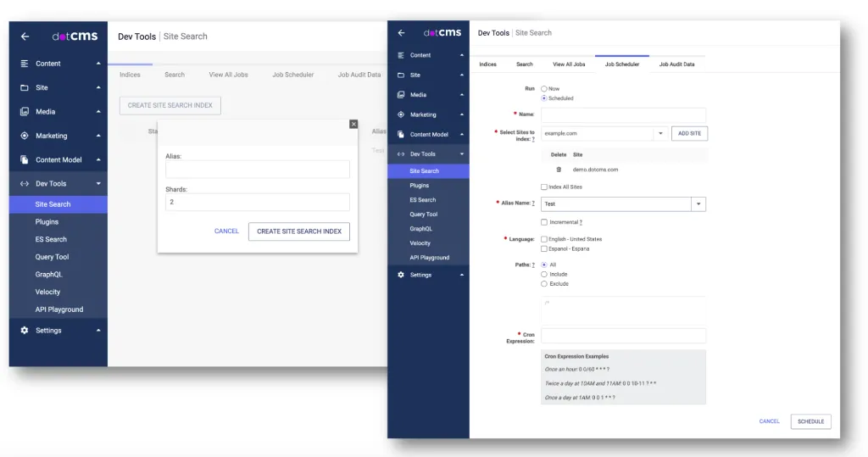Open the View All Jobs tab on left

click(228, 75)
